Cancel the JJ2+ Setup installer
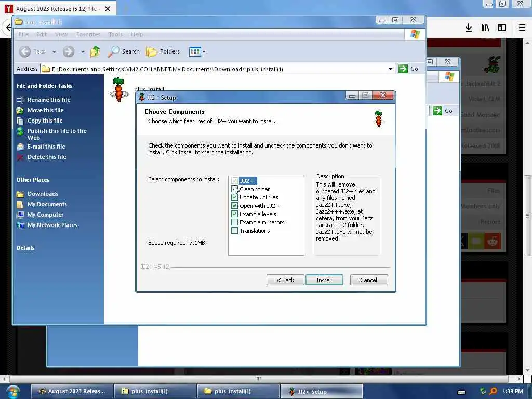This screenshot has width=532, height=399. click(x=368, y=280)
